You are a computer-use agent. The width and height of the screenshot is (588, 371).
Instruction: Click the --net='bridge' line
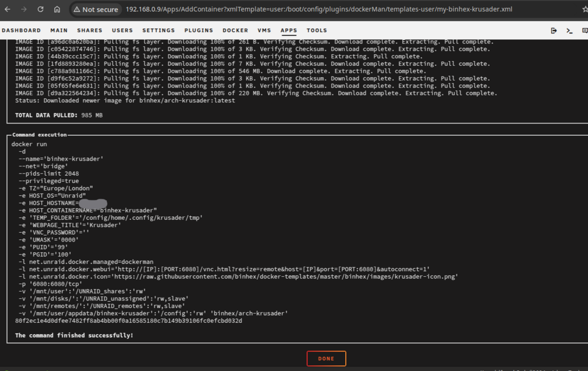43,166
